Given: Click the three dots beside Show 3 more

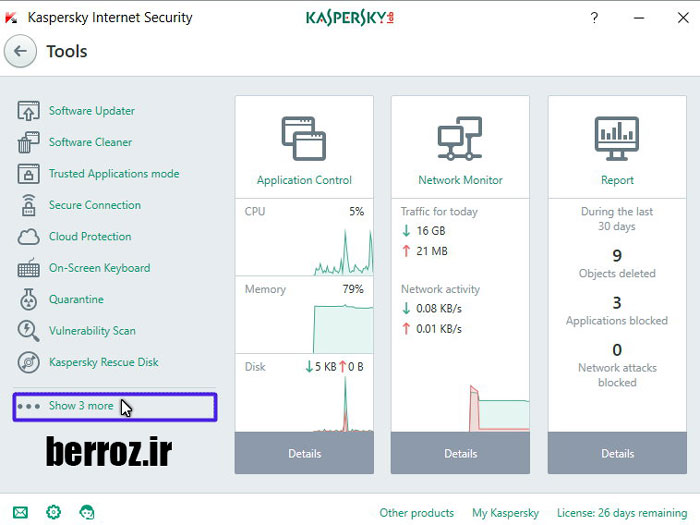Looking at the screenshot, I should coord(29,406).
